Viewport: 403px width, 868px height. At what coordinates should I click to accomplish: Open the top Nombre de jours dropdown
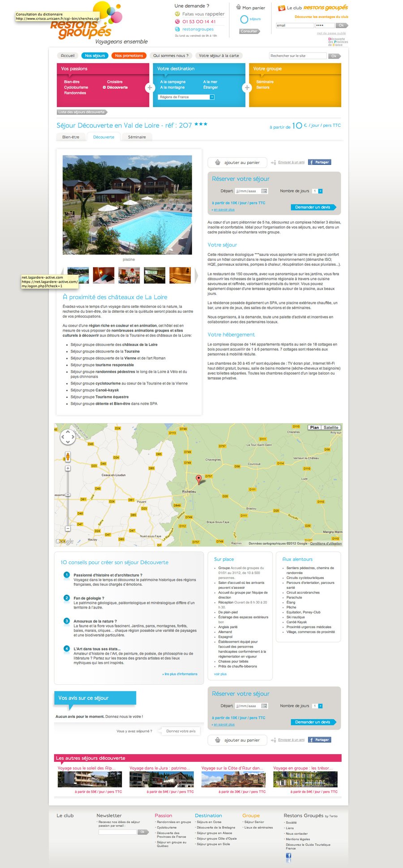(320, 191)
